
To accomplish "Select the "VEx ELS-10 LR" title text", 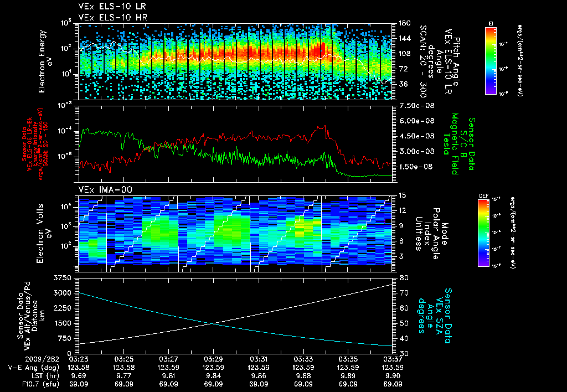I will pos(112,7).
